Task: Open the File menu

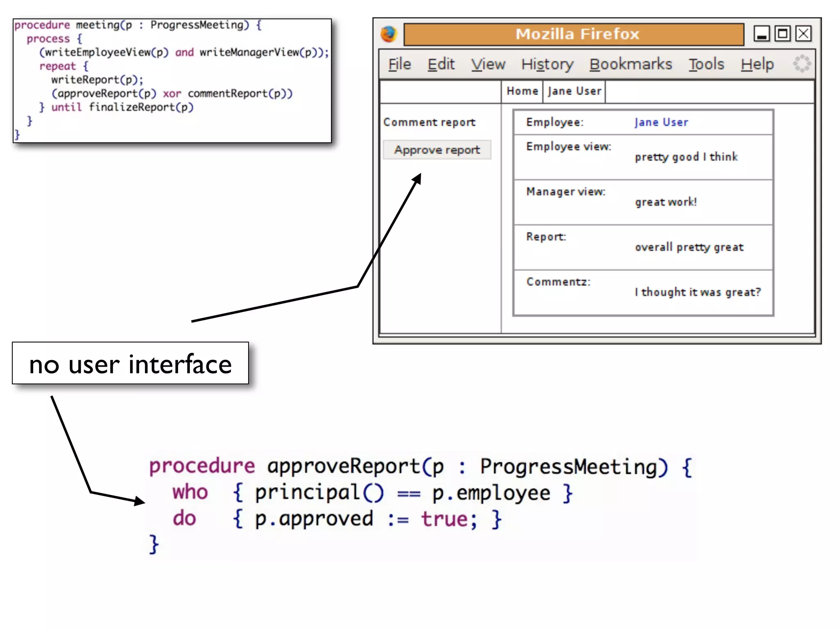Action: point(399,64)
